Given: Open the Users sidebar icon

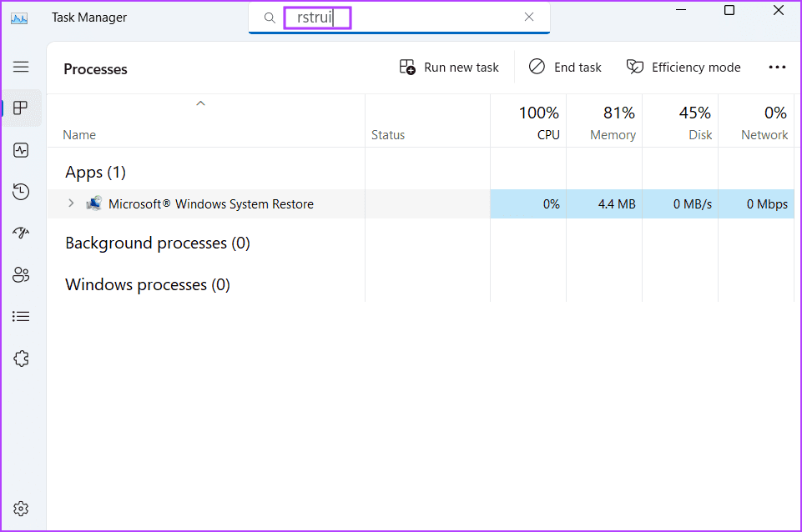Looking at the screenshot, I should click(21, 275).
